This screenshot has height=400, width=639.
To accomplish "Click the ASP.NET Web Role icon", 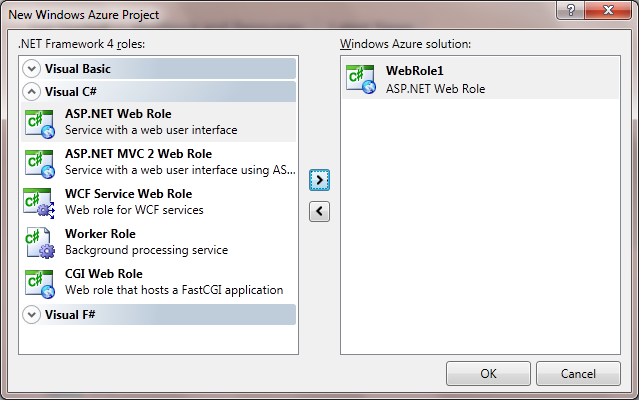I will (x=39, y=122).
